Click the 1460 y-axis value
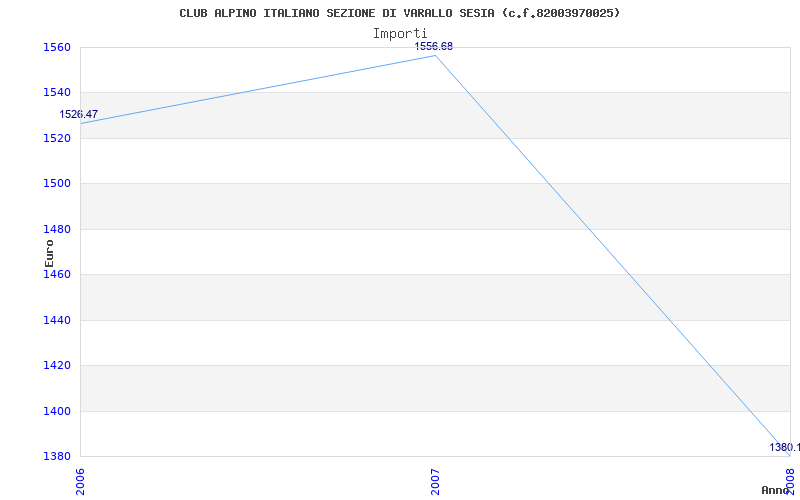This screenshot has height=500, width=800. click(x=56, y=274)
